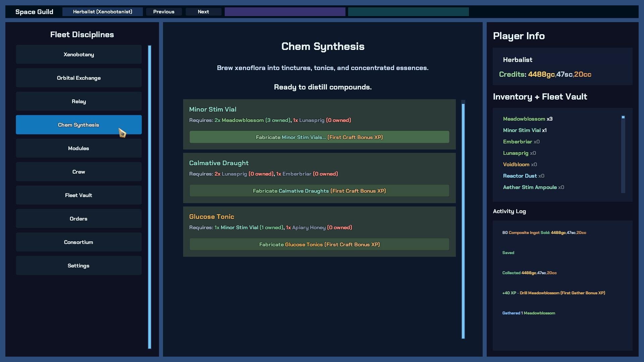Switch to the Next character
Viewport: 644px width, 362px height.
point(203,12)
